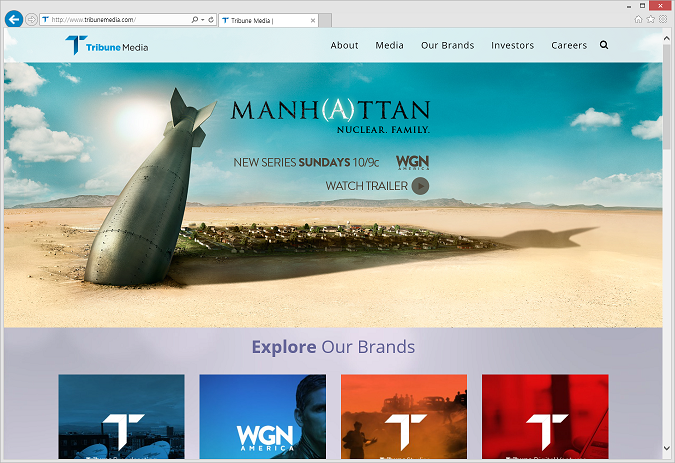This screenshot has height=463, width=675.
Task: Open Favorites star icon
Action: [x=650, y=19]
